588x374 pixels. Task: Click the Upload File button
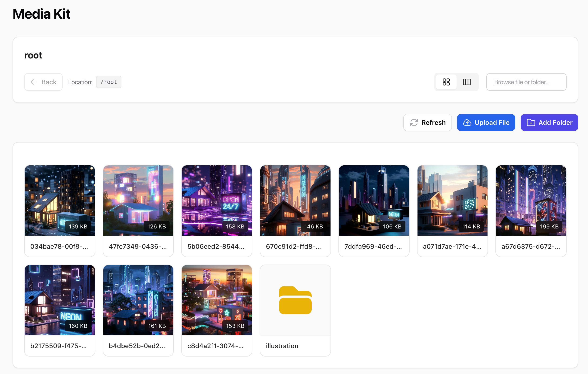pos(486,122)
